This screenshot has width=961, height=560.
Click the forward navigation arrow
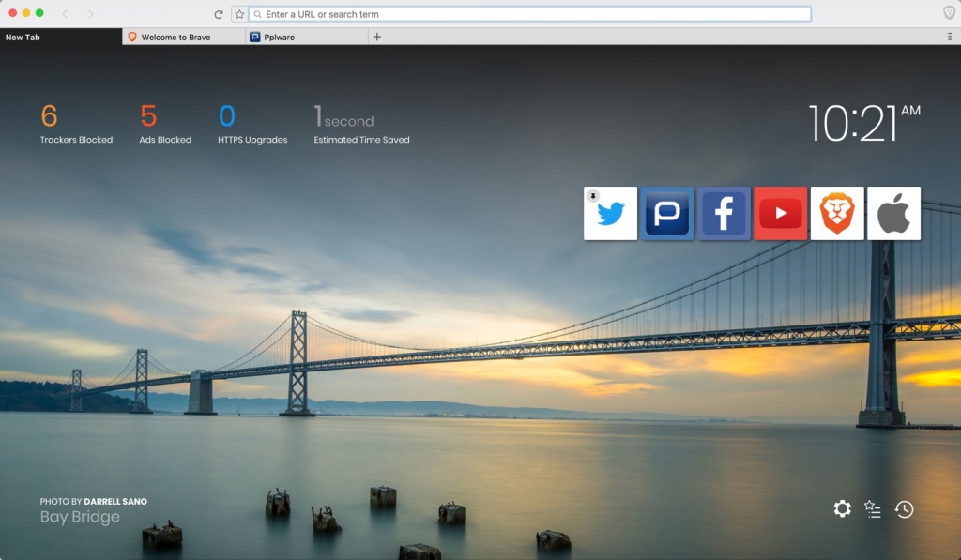point(89,13)
